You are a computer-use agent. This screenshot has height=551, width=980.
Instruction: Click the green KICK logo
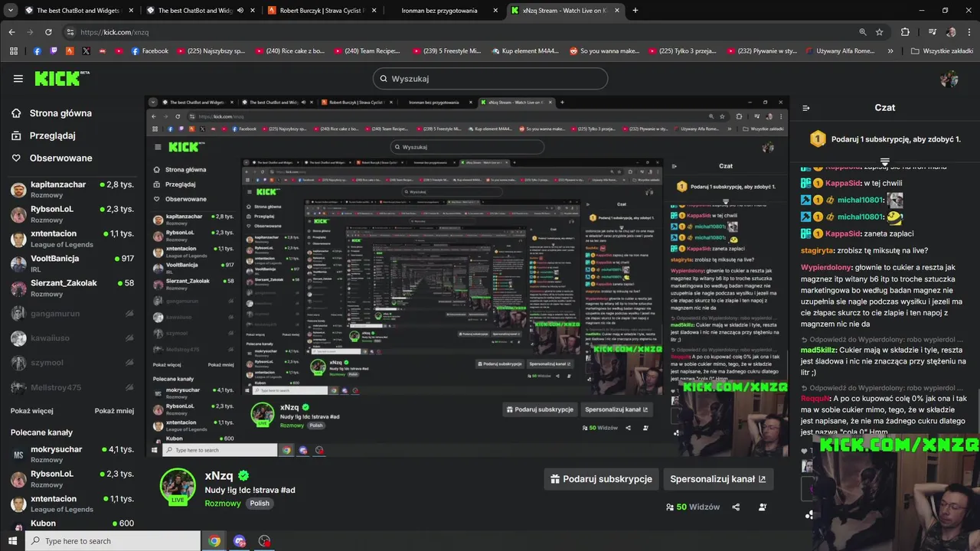tap(62, 78)
